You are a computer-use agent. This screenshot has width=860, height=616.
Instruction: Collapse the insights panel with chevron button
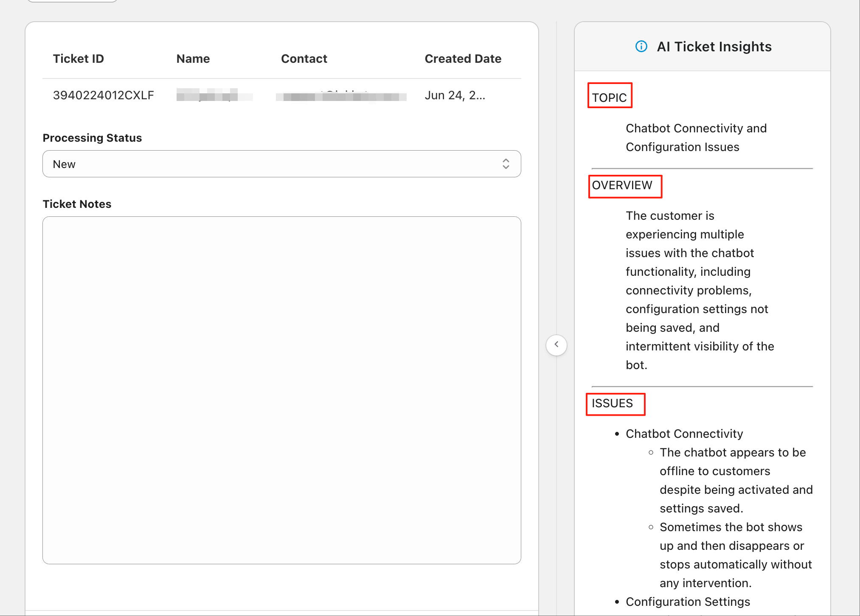click(556, 344)
